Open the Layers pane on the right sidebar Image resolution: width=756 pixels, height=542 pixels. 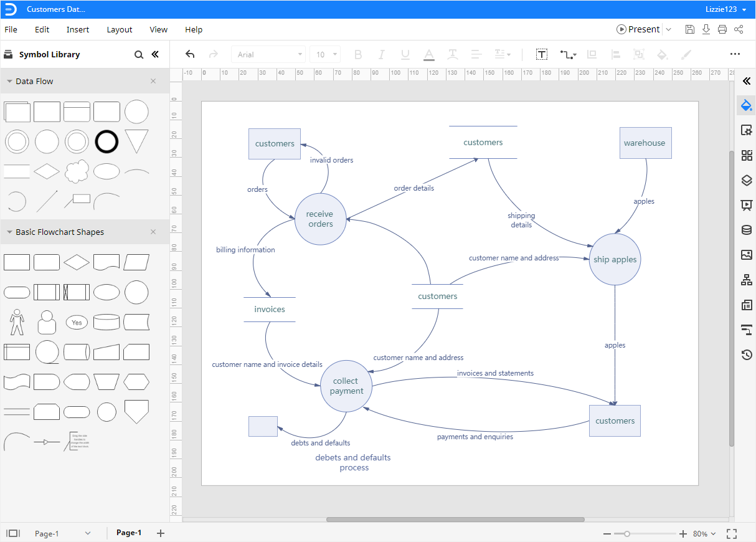[x=745, y=181]
